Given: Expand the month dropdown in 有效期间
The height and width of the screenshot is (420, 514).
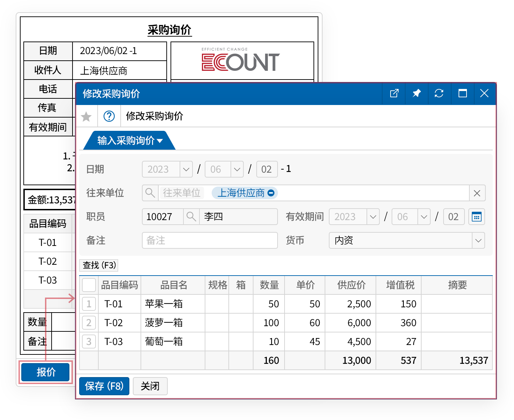Looking at the screenshot, I should [x=424, y=217].
